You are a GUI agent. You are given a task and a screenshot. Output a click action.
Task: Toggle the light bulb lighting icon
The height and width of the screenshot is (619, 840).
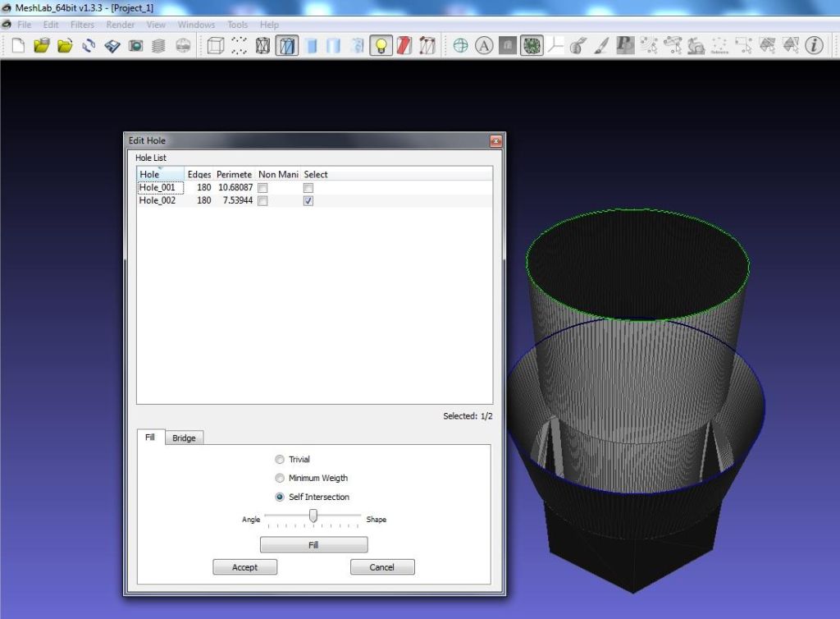coord(380,46)
